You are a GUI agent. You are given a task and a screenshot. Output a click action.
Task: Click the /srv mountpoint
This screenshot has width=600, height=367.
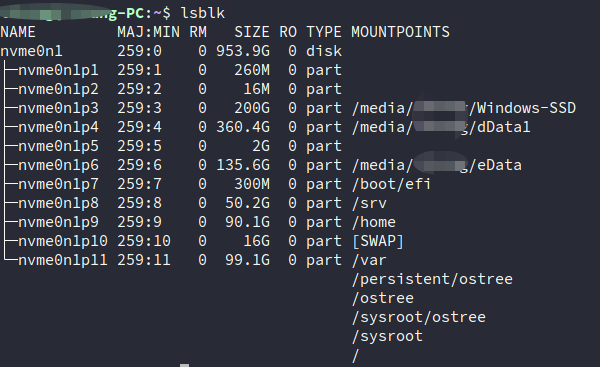[369, 203]
